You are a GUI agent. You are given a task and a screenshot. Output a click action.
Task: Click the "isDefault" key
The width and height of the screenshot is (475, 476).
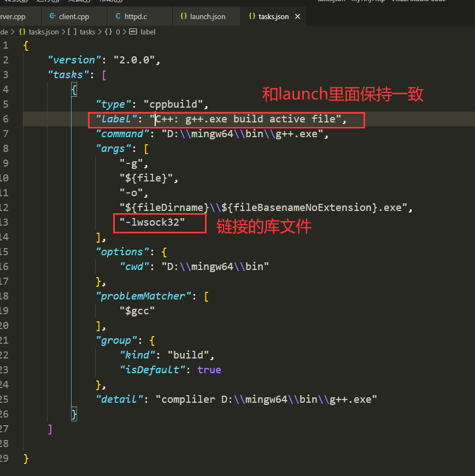[x=152, y=370]
